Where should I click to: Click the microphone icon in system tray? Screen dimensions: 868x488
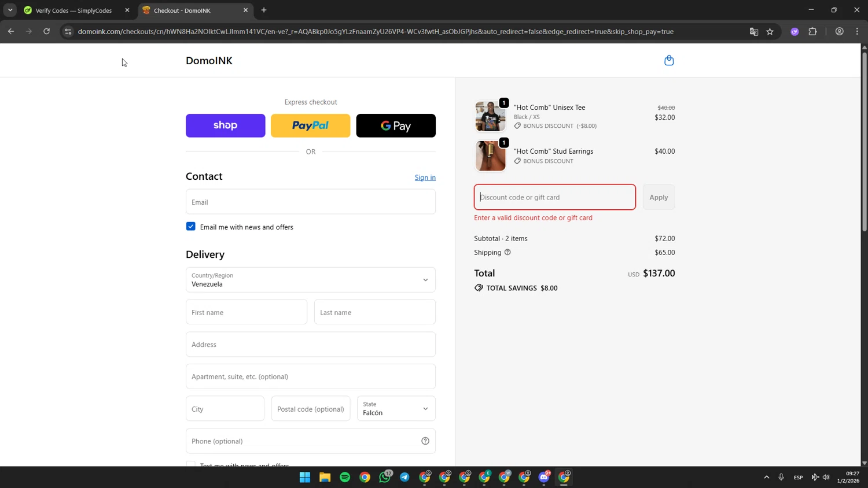(781, 477)
